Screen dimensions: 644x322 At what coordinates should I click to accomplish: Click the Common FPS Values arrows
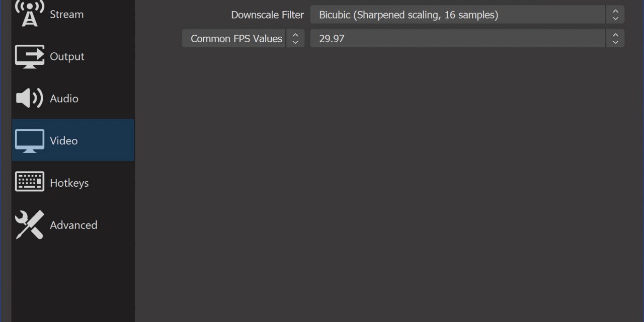click(x=295, y=38)
